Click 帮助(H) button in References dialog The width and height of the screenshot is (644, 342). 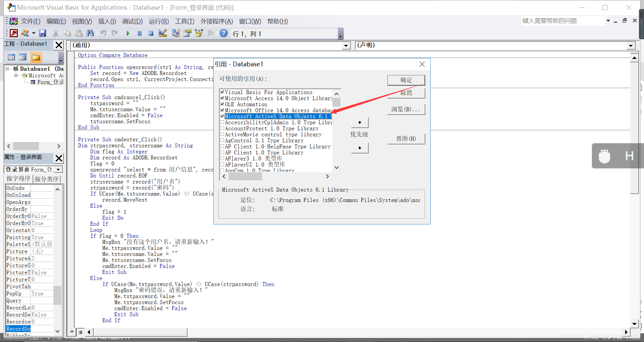pos(406,139)
